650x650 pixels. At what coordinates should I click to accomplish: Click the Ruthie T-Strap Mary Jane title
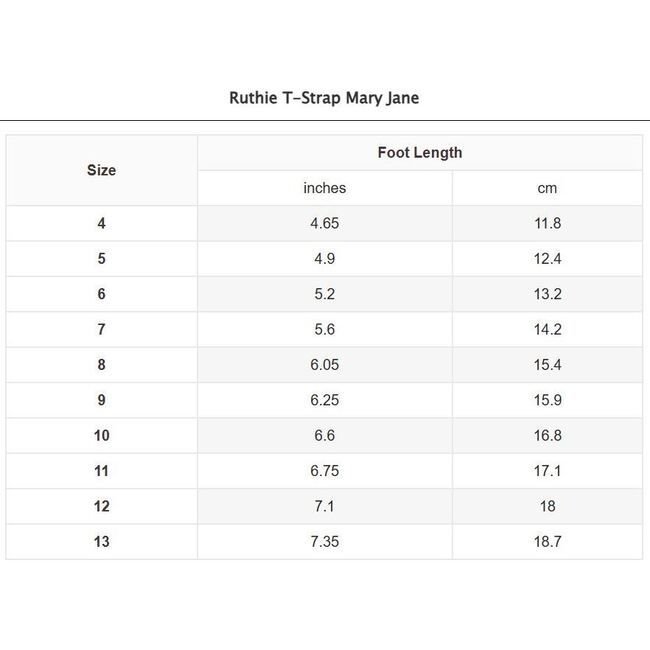click(324, 98)
